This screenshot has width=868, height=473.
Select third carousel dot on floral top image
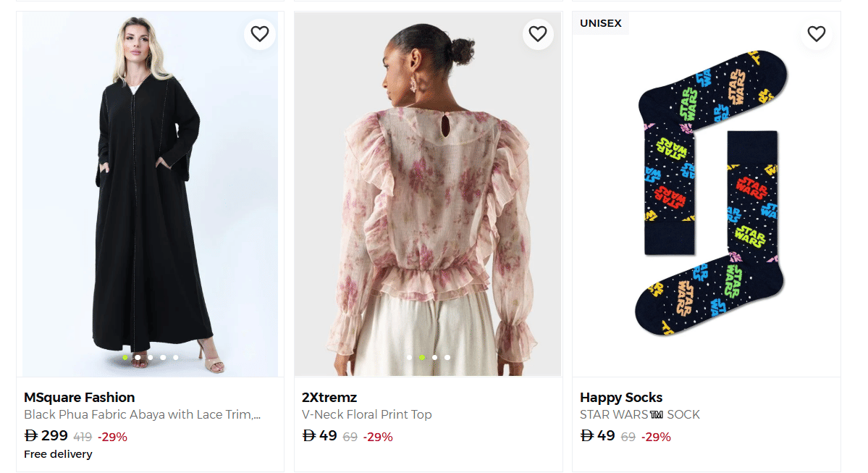coord(434,357)
